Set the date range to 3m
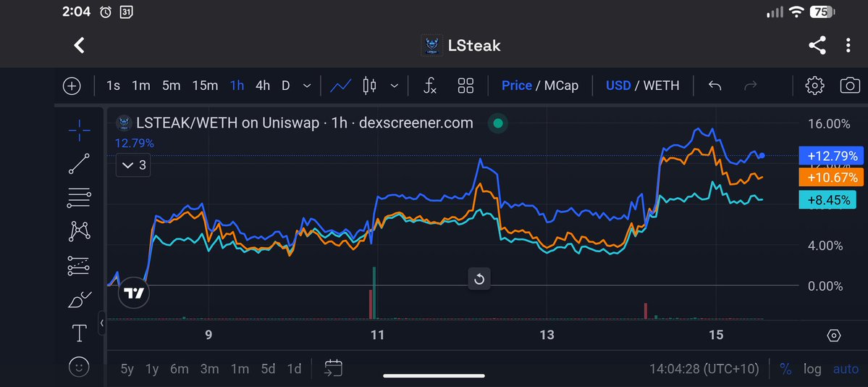Screen dimensions: 868x387 tap(209, 369)
